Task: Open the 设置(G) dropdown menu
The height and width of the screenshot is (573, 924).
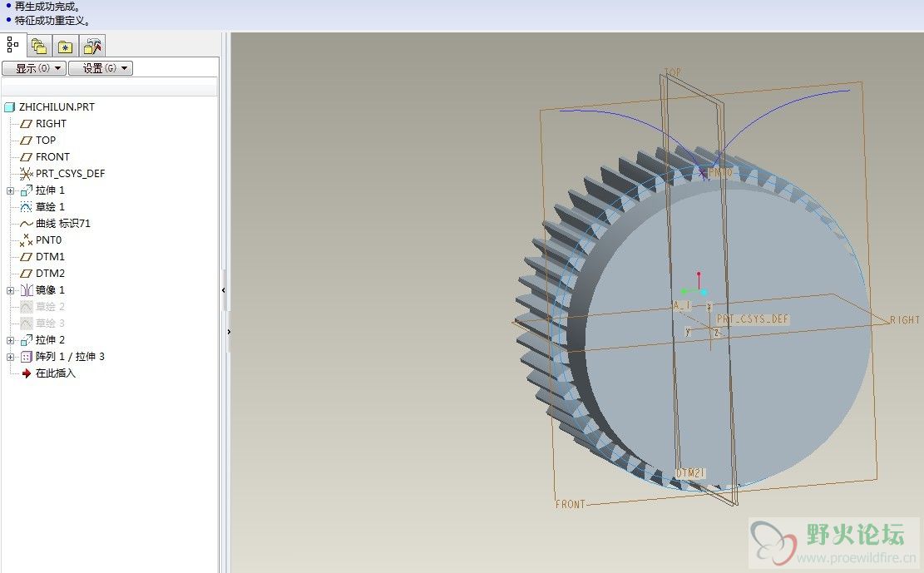Action: click(x=101, y=68)
